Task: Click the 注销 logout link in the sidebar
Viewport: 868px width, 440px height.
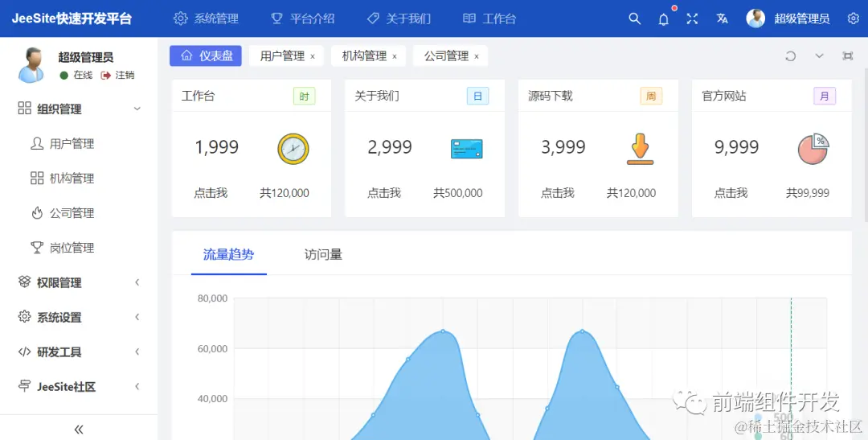Action: 118,75
